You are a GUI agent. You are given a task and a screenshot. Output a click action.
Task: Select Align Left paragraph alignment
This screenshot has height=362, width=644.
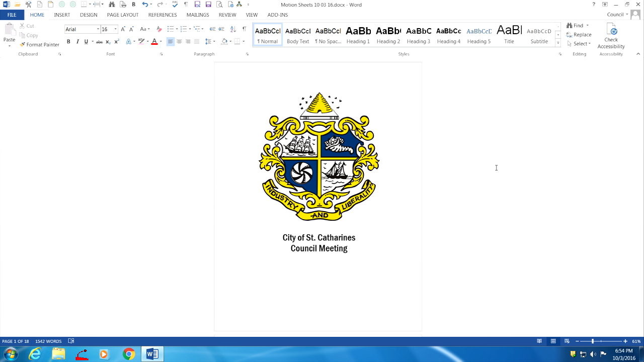[171, 42]
